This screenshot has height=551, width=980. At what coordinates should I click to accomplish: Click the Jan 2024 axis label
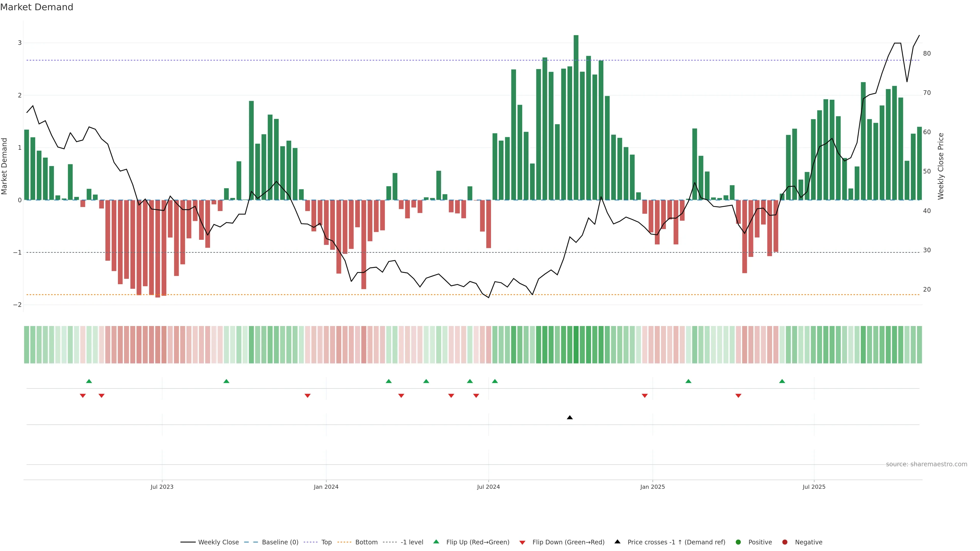(x=326, y=487)
